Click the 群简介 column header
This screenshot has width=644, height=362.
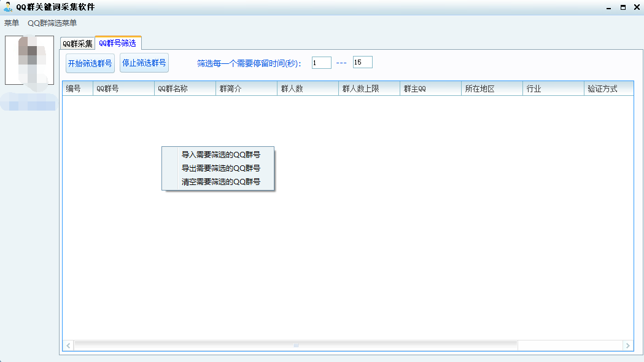coord(246,89)
